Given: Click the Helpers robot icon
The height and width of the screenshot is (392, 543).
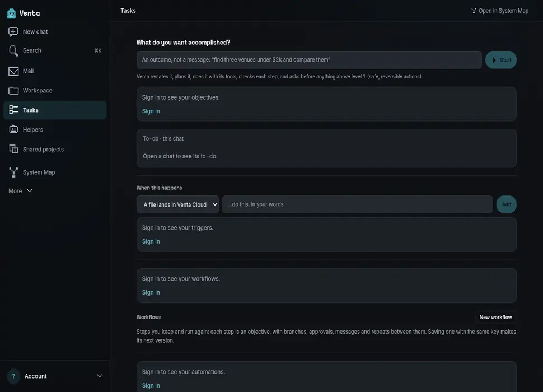Looking at the screenshot, I should coord(13,129).
